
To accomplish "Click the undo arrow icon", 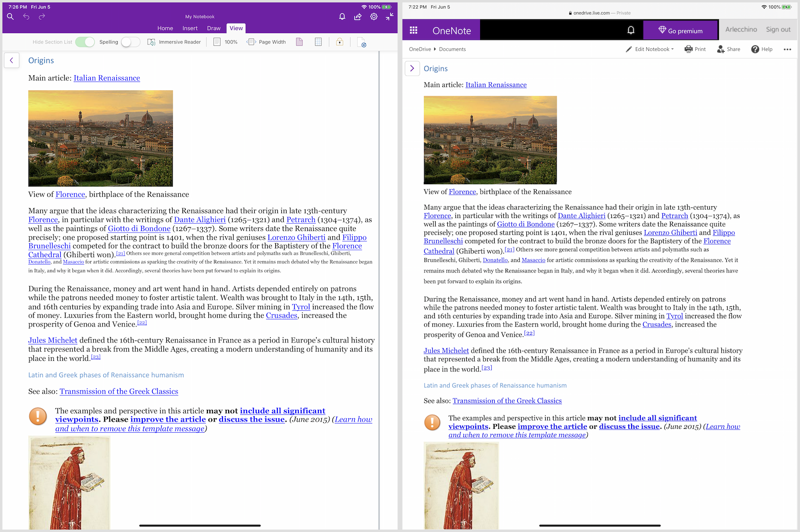I will [x=26, y=17].
